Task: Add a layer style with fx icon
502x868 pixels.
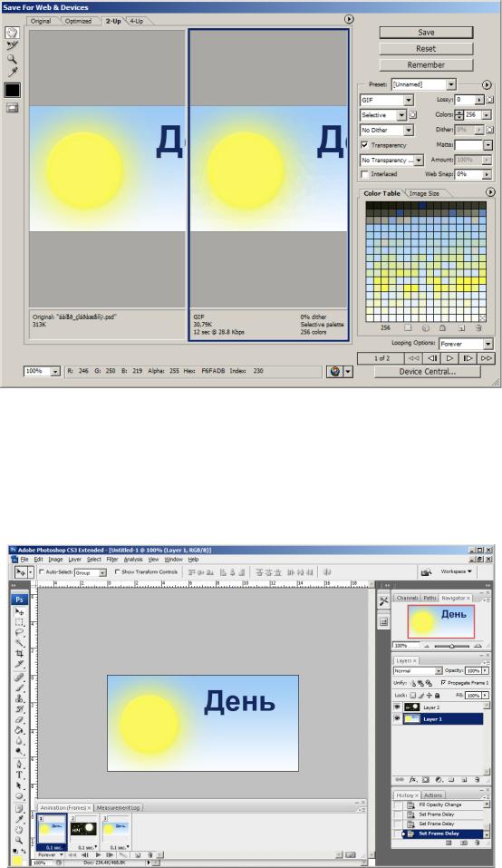Action: click(x=413, y=780)
